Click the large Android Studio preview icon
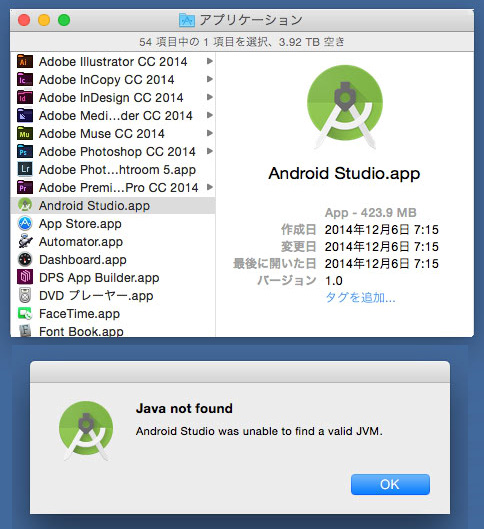484x529 pixels. (345, 107)
